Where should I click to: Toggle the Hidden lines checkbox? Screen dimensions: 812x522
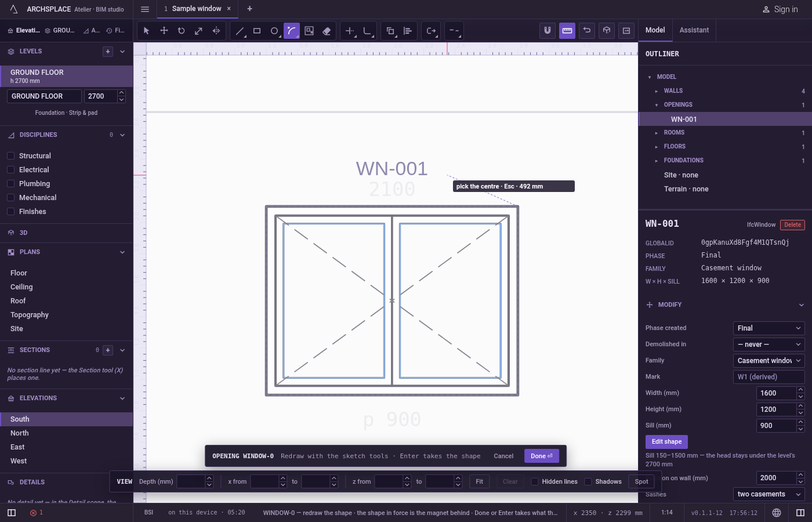535,481
